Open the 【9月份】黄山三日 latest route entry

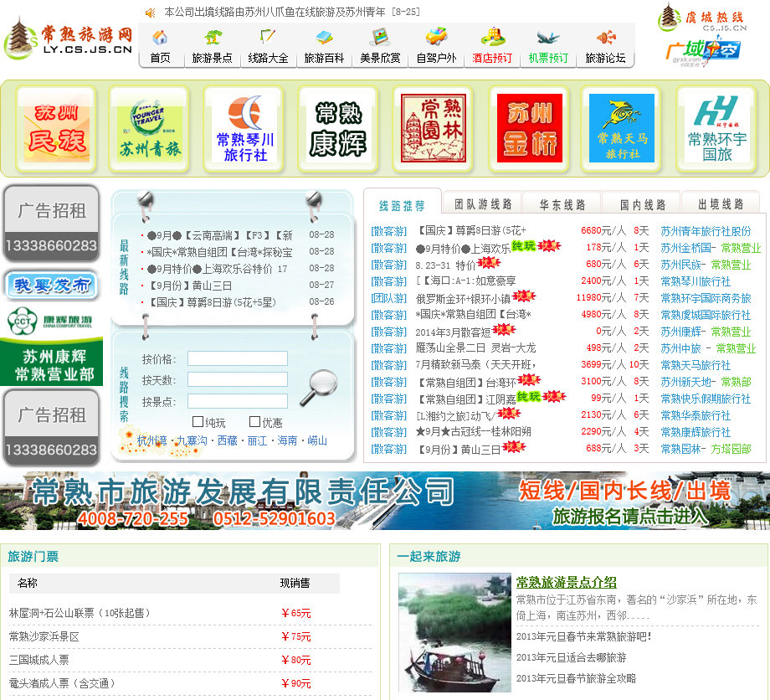click(191, 286)
